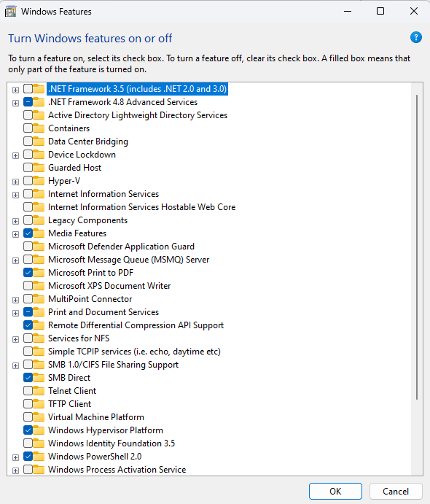Click folder icon beside Data Center Bridging
The width and height of the screenshot is (430, 504).
(x=39, y=141)
